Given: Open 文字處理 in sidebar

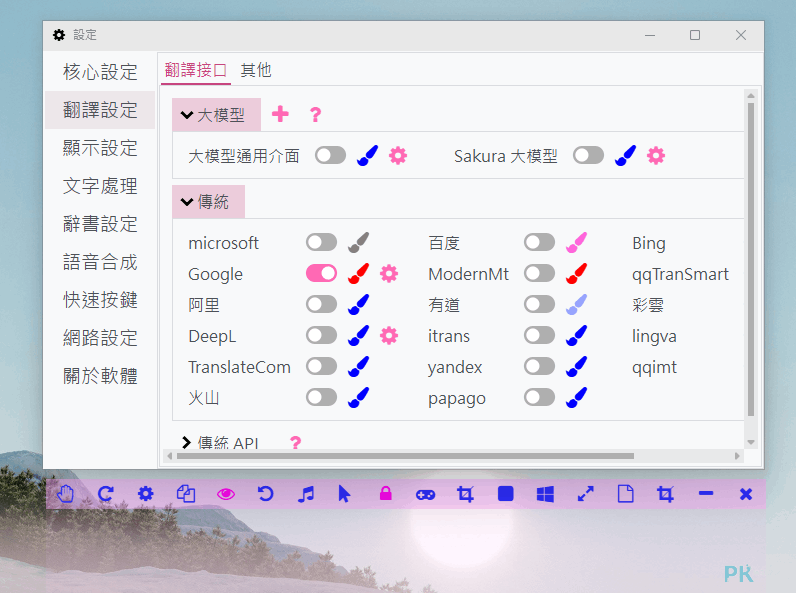Looking at the screenshot, I should 100,186.
